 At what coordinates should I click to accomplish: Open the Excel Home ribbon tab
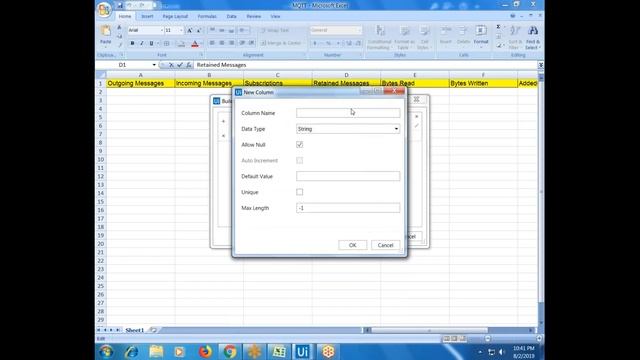point(124,16)
